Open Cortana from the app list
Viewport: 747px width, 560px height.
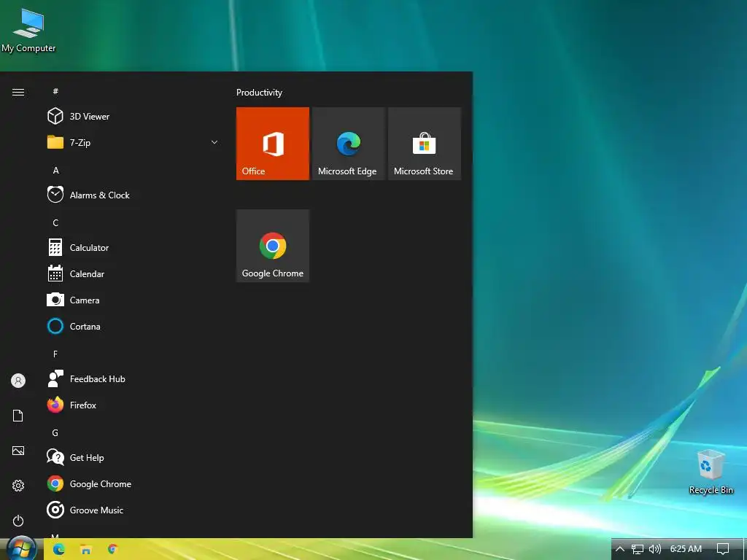pyautogui.click(x=131, y=326)
